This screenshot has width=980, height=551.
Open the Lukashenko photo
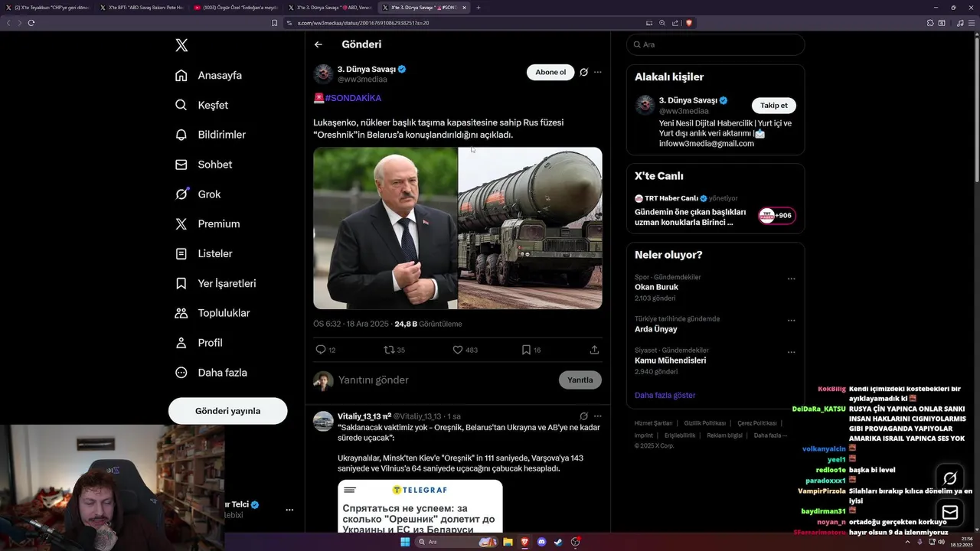click(385, 228)
